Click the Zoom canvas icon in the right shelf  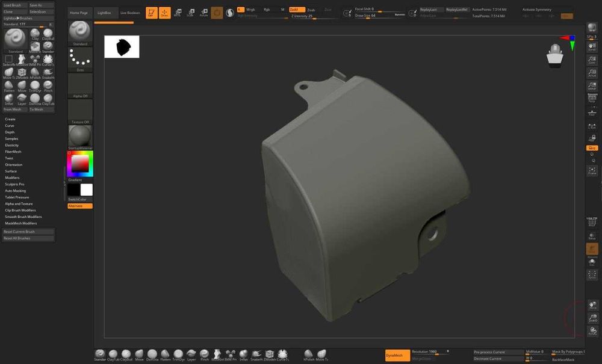(592, 60)
